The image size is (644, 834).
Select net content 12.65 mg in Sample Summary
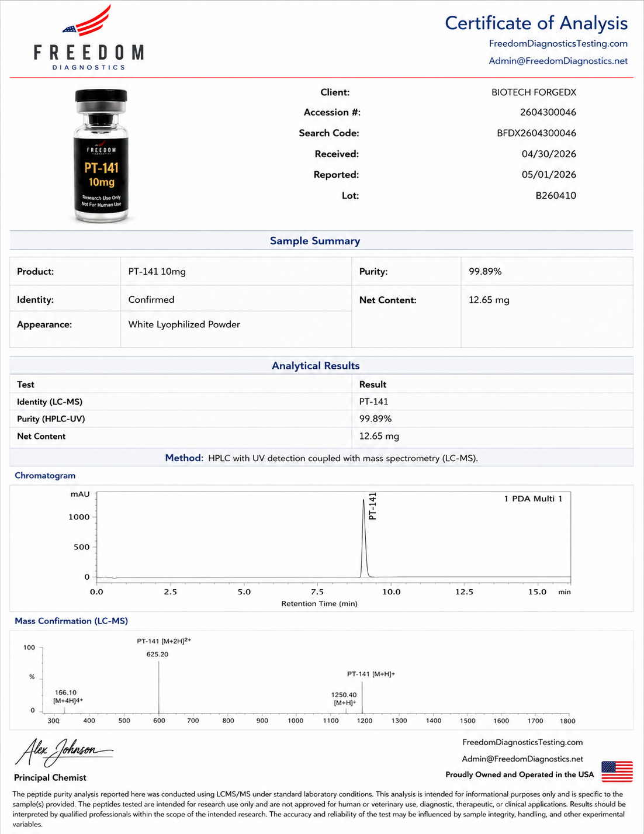point(489,300)
